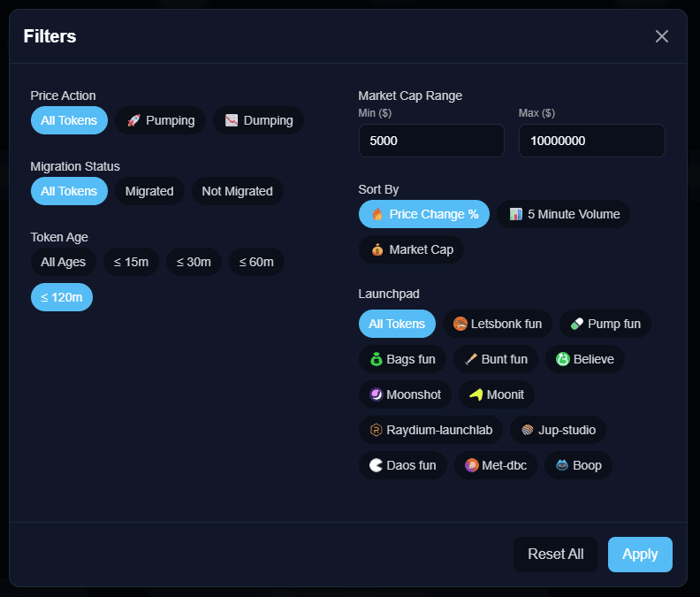Click the Letsbonk fun logo icon
Viewport: 700px width, 597px height.
click(x=460, y=324)
